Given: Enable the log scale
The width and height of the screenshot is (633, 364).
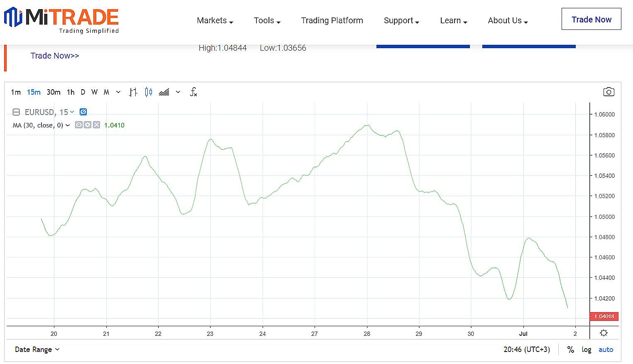Looking at the screenshot, I should click(x=586, y=349).
